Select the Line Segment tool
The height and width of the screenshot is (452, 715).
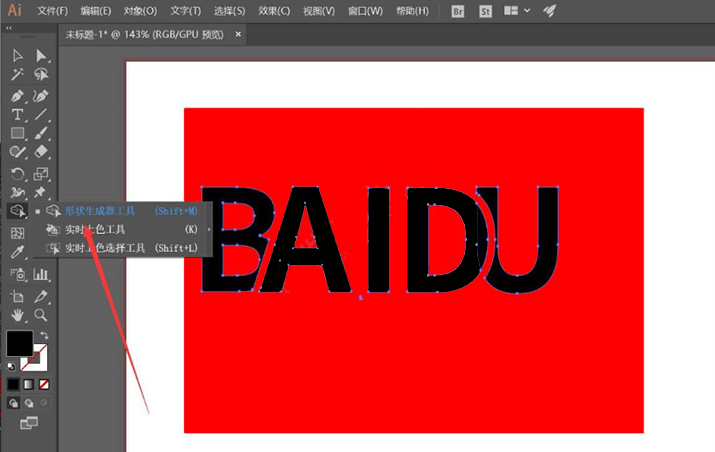pos(41,114)
